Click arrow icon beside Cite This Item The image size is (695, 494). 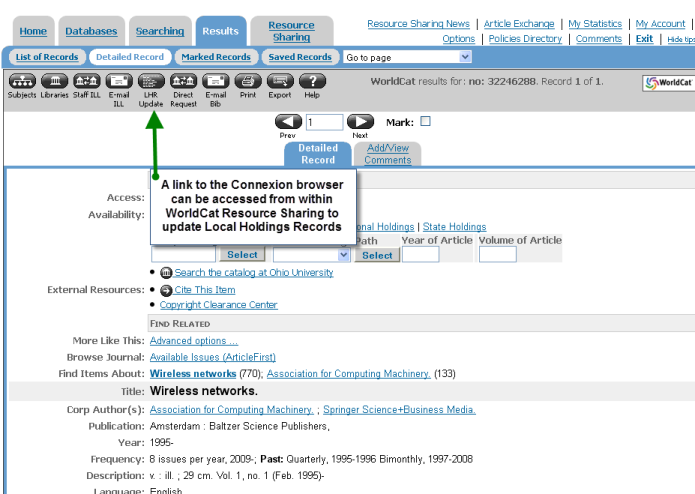pyautogui.click(x=166, y=291)
